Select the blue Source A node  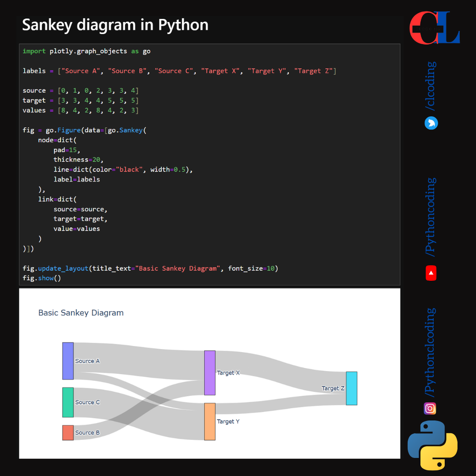68,361
